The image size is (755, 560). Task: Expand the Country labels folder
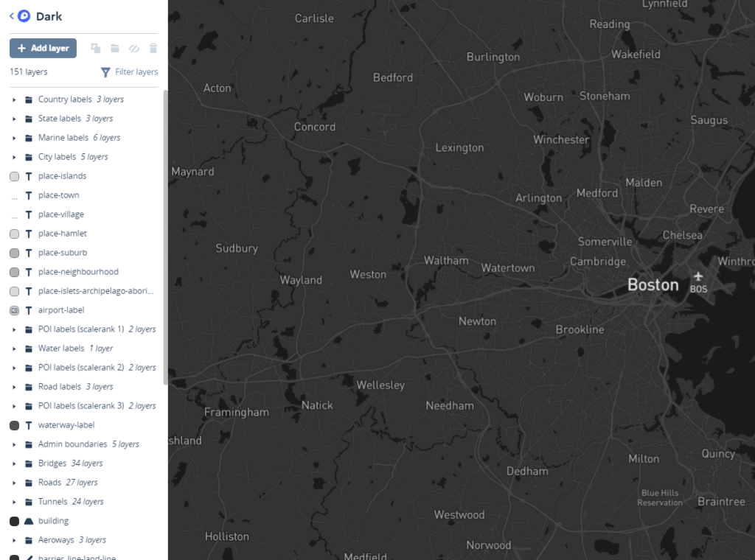(14, 99)
